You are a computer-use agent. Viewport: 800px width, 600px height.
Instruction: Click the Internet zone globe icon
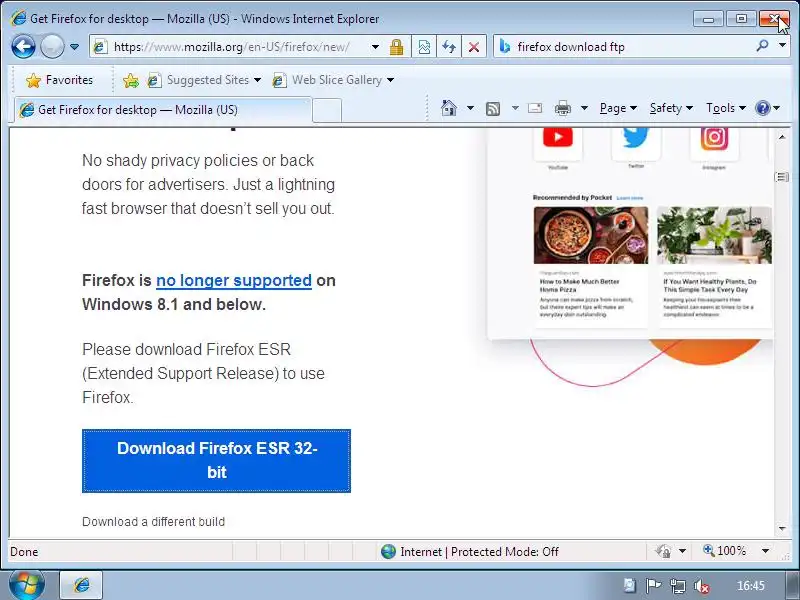coord(388,552)
